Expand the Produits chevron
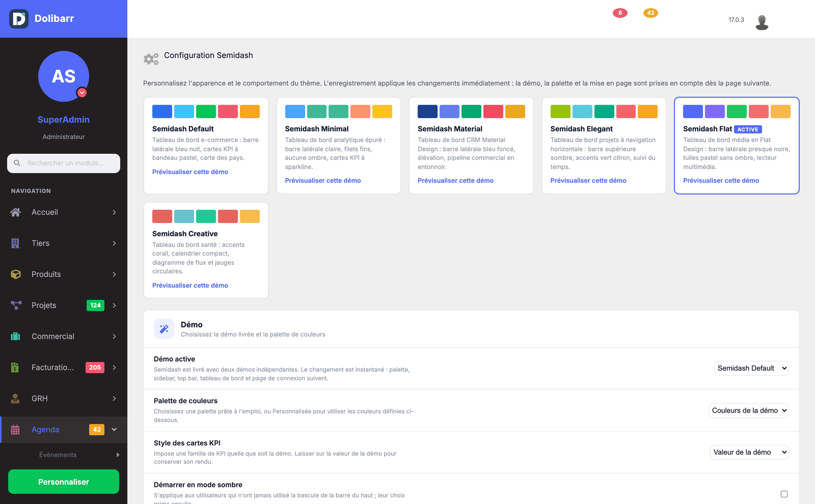The height and width of the screenshot is (504, 815). pyautogui.click(x=114, y=274)
